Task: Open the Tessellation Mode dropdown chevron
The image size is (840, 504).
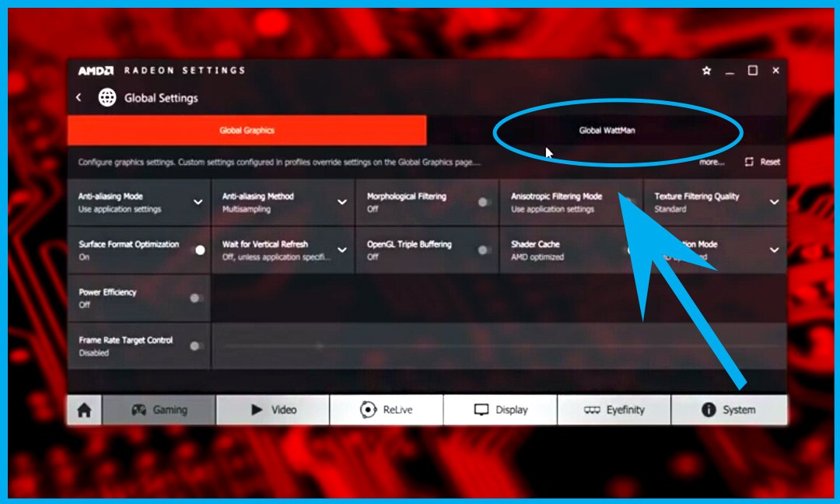Action: [774, 250]
